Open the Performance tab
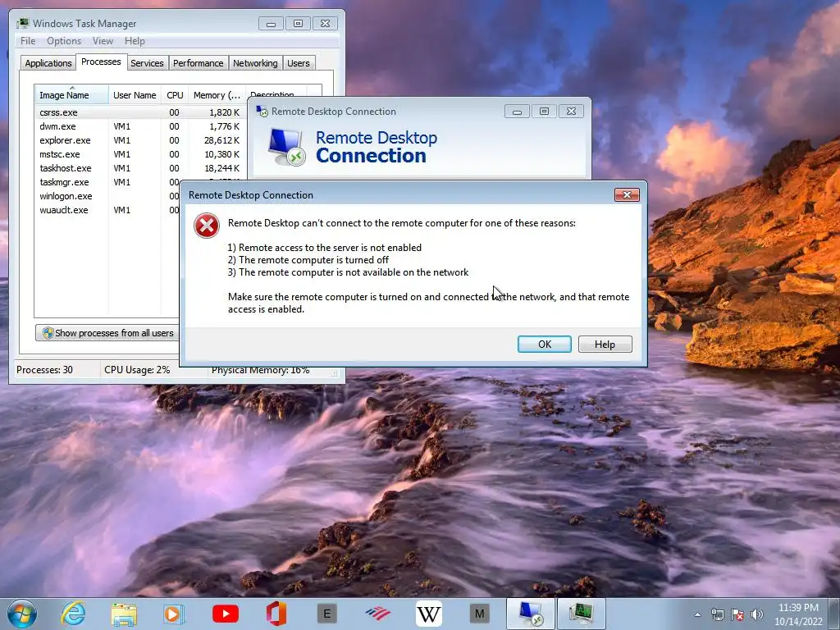Viewport: 840px width, 630px height. click(x=199, y=63)
